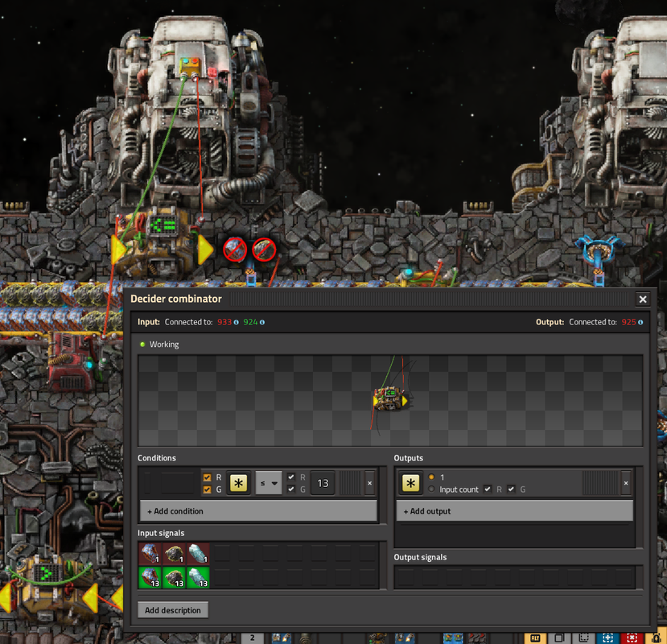667x644 pixels.
Task: Select the red machine left of the dialog
Action: pos(72,361)
